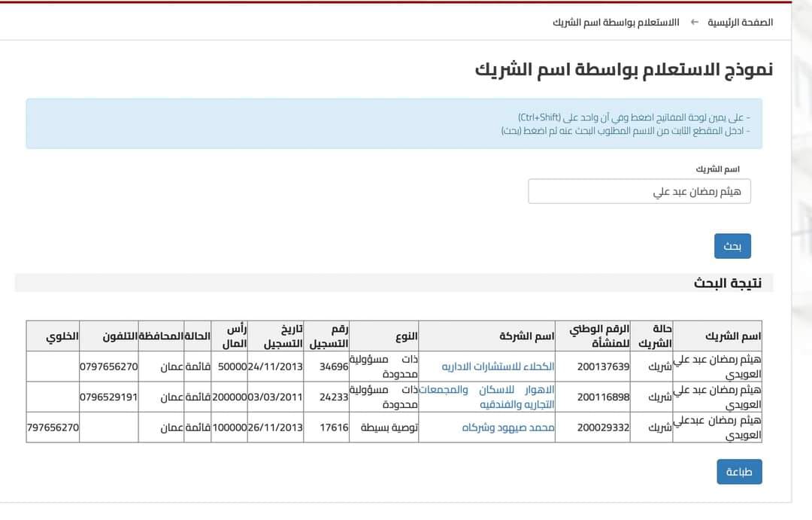The height and width of the screenshot is (520, 812).
Task: Select the national number cell 200137639
Action: [603, 366]
